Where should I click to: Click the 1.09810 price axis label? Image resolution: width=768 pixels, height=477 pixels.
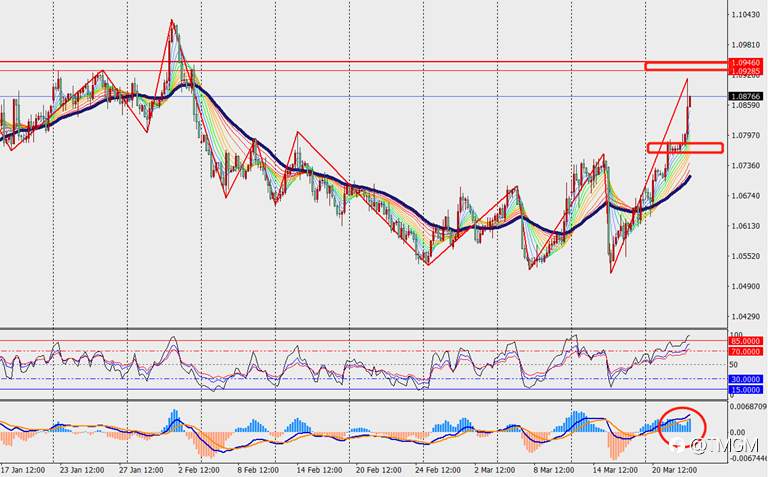[746, 45]
